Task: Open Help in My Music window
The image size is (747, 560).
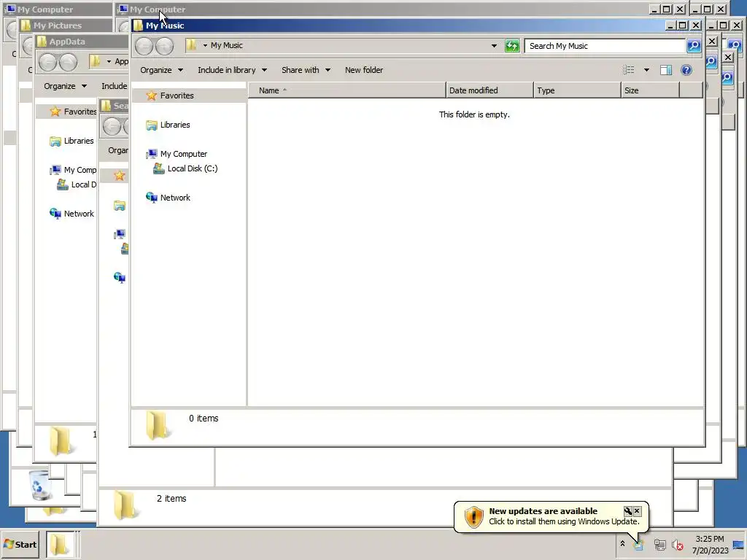Action: point(686,70)
